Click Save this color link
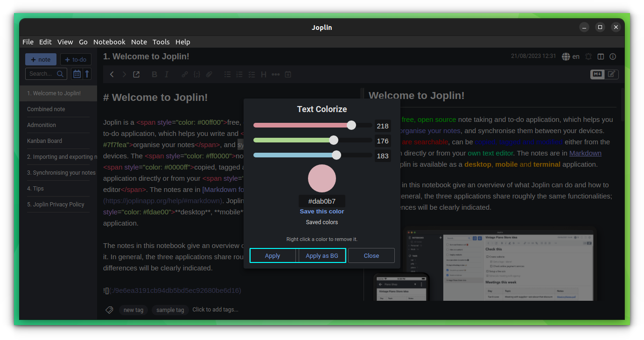This screenshot has height=340, width=644. [x=322, y=211]
